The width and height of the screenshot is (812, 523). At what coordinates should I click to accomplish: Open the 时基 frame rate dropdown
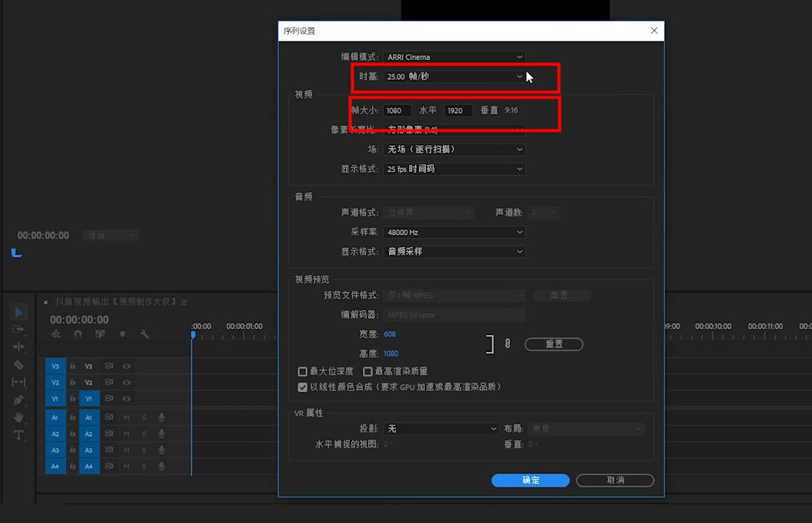[x=453, y=76]
